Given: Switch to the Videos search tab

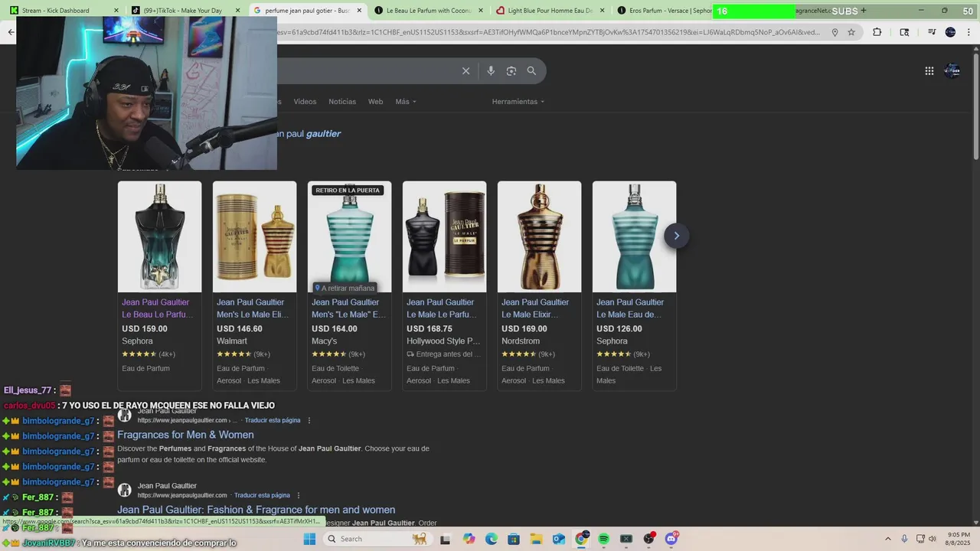Looking at the screenshot, I should (305, 102).
